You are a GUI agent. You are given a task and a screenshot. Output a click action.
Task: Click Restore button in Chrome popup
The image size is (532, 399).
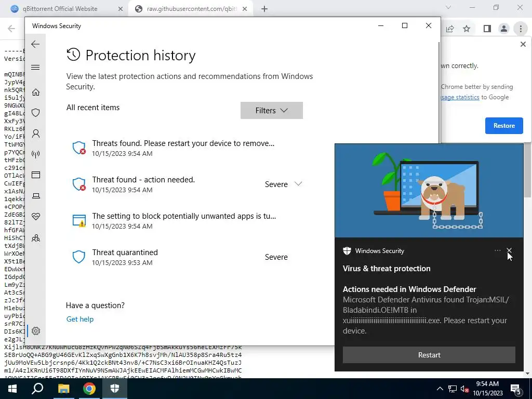pos(504,126)
